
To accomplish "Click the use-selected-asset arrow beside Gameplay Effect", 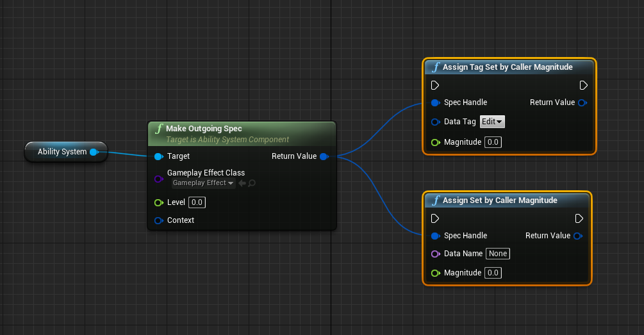I will pos(242,183).
